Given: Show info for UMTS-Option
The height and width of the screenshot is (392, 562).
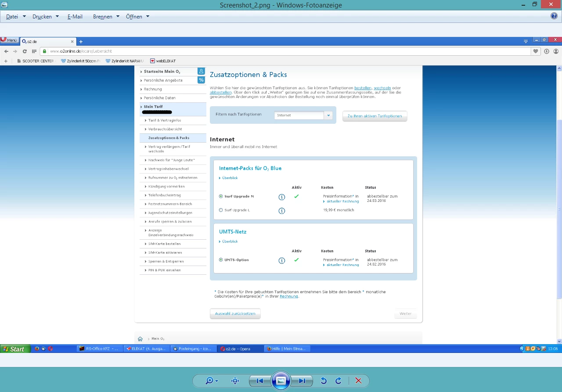Looking at the screenshot, I should tap(282, 261).
